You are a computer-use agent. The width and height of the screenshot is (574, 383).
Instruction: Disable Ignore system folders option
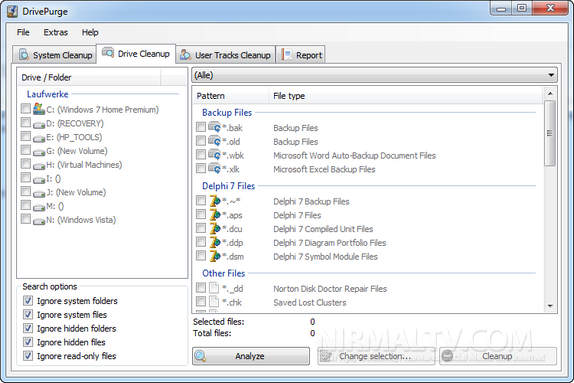[28, 301]
